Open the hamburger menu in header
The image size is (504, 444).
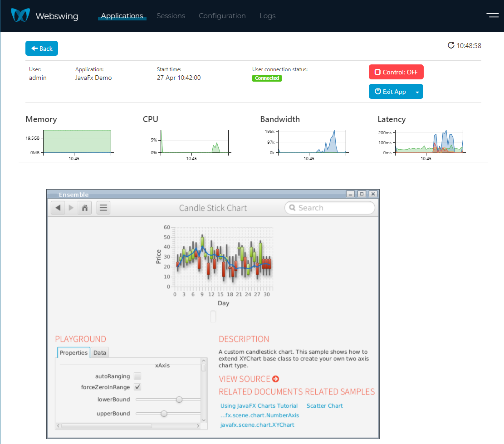492,15
